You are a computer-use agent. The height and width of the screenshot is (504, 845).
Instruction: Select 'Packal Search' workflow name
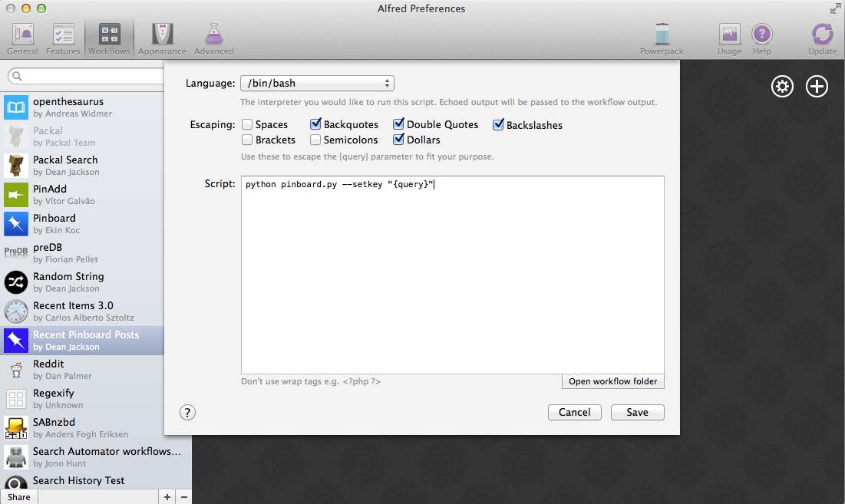click(65, 160)
